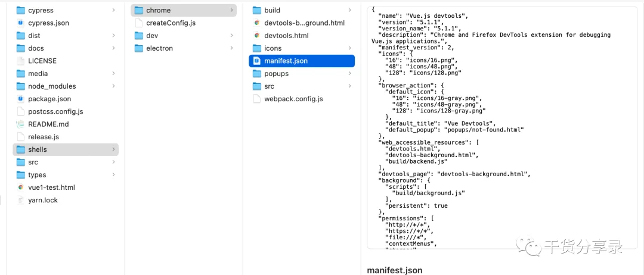This screenshot has width=644, height=275.
Task: Click the shells folder icon
Action: tap(21, 149)
